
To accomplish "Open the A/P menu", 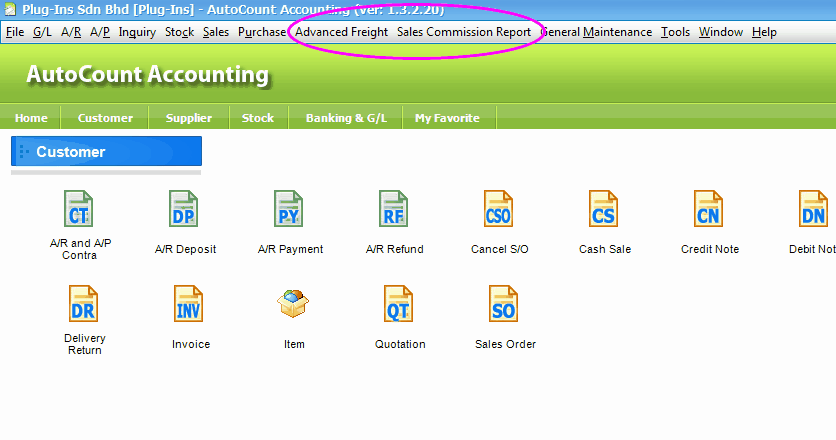I will coord(100,32).
